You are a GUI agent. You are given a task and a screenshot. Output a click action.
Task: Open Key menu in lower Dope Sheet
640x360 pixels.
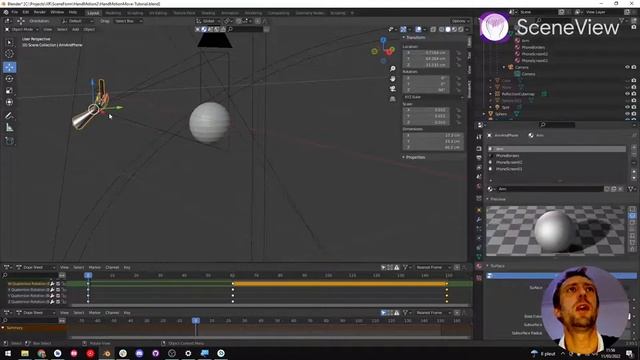tap(127, 313)
